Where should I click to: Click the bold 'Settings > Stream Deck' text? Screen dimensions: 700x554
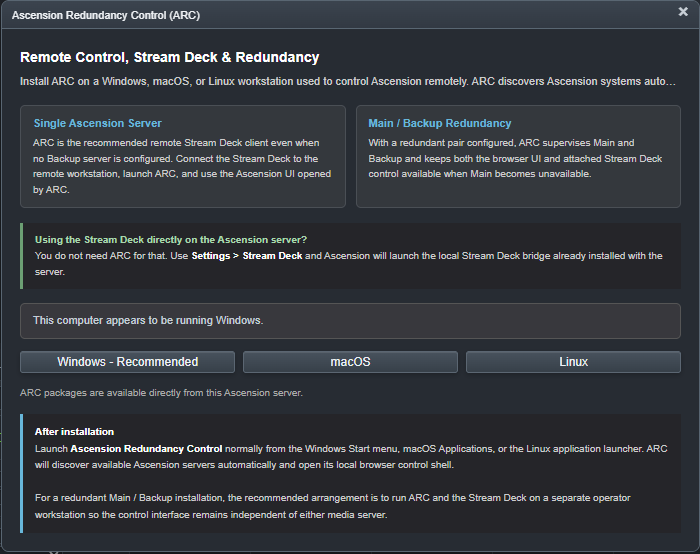tap(247, 256)
